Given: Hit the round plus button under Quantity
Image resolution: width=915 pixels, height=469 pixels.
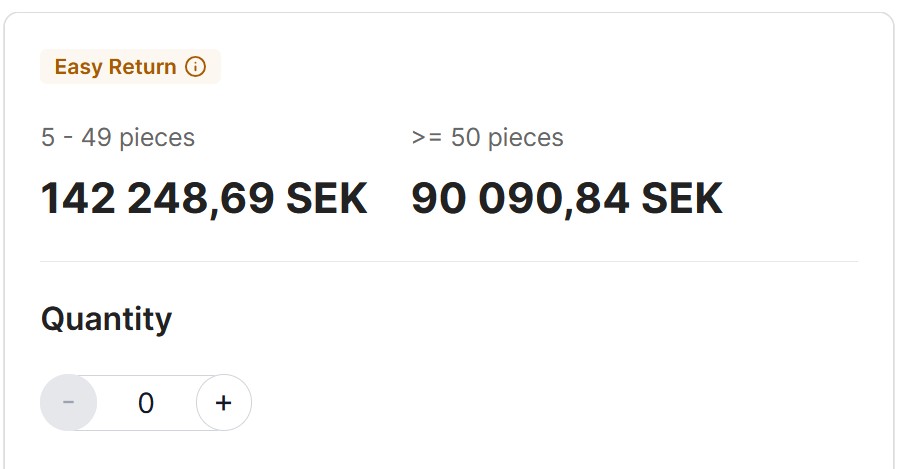Looking at the screenshot, I should pyautogui.click(x=224, y=403).
